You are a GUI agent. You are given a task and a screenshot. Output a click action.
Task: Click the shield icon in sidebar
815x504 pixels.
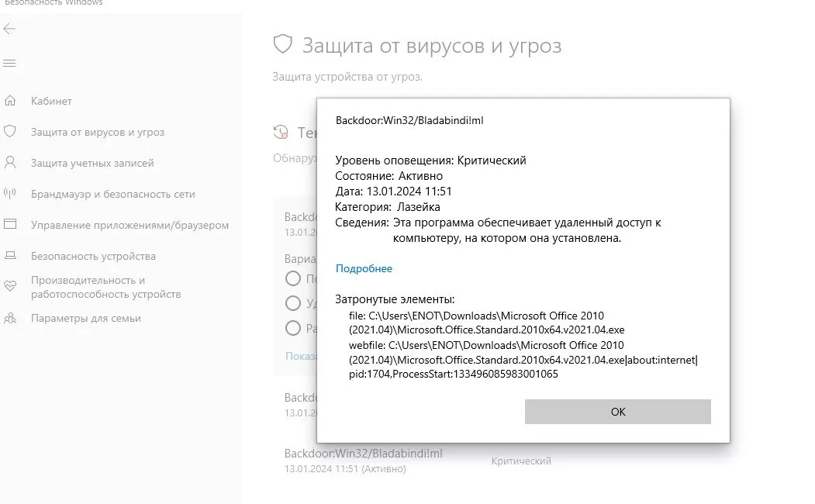coord(10,132)
